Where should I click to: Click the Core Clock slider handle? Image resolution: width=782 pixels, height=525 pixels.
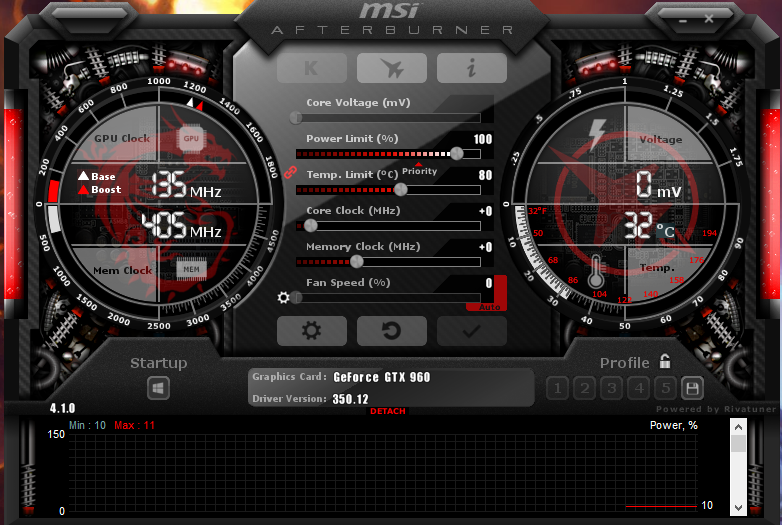click(x=311, y=226)
